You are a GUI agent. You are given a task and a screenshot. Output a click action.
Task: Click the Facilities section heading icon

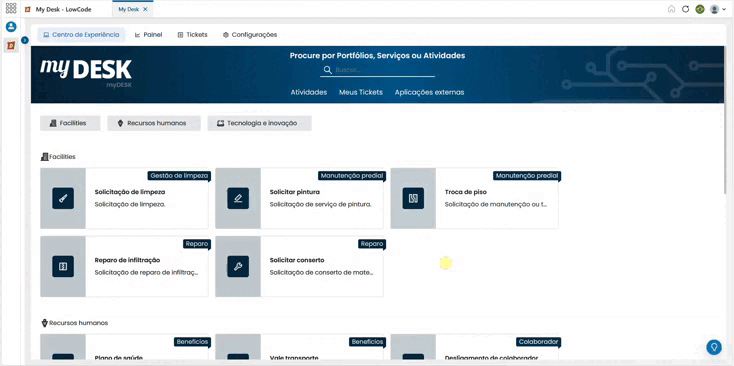tap(44, 157)
